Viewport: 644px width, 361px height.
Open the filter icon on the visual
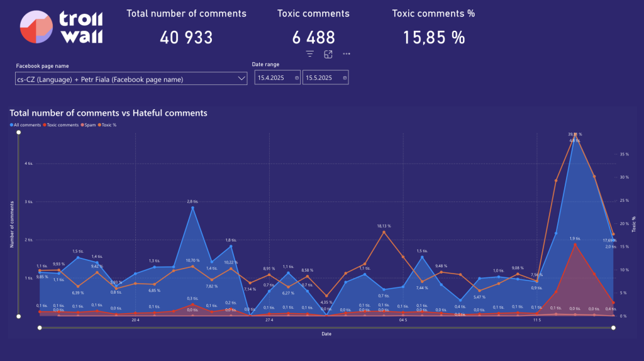click(310, 55)
